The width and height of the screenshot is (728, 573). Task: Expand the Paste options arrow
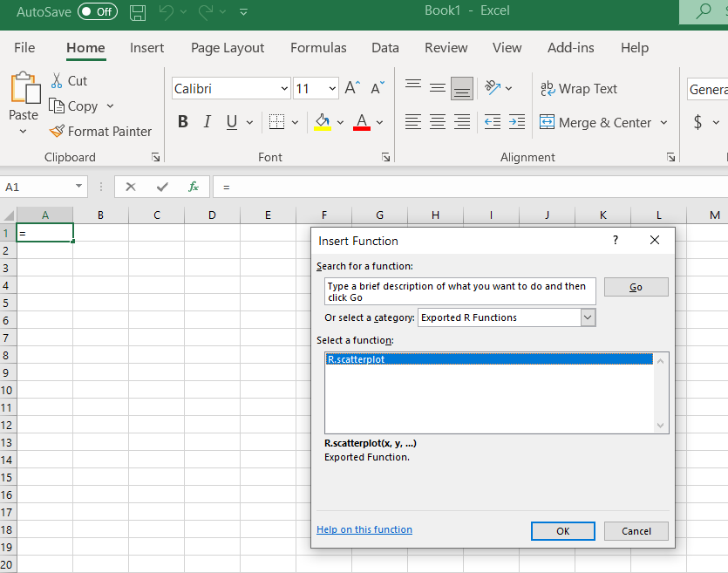(x=24, y=132)
